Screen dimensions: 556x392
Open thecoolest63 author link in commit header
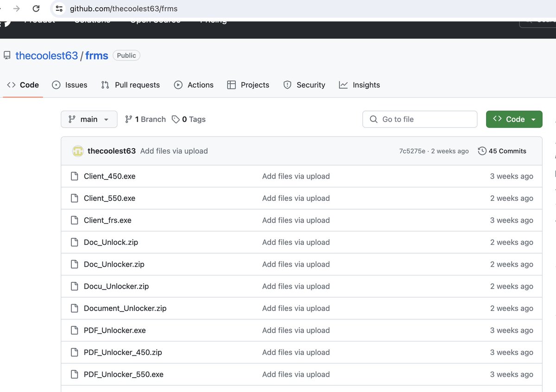112,151
